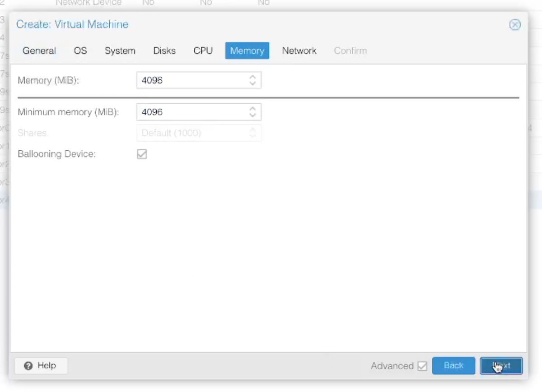Increase Minimum memory with its spinner arrow
This screenshot has height=392, width=542.
[253, 109]
